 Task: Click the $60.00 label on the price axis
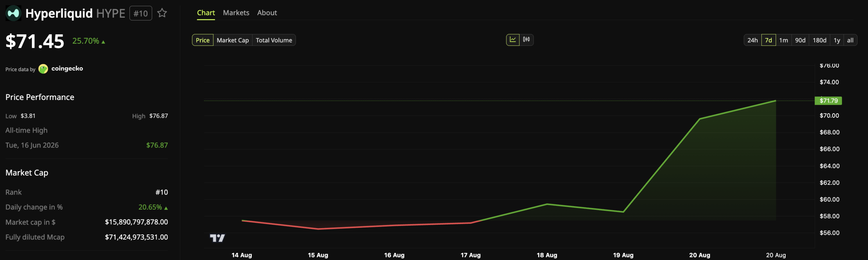829,199
